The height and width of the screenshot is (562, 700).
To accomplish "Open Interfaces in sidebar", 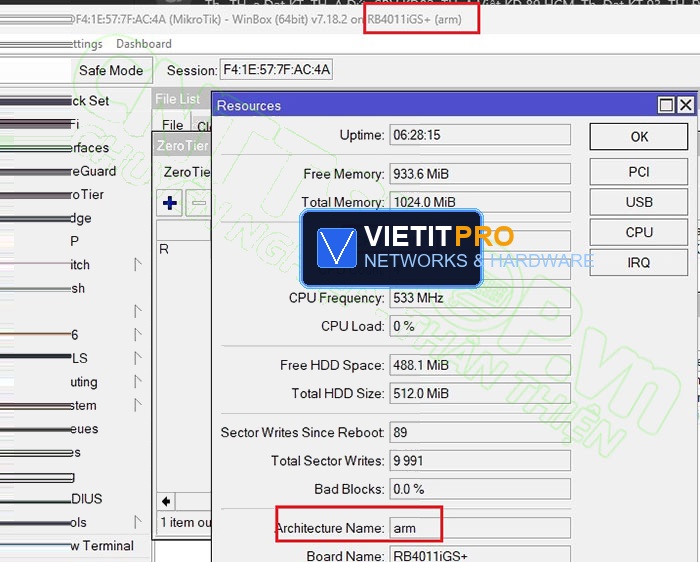I will click(90, 148).
